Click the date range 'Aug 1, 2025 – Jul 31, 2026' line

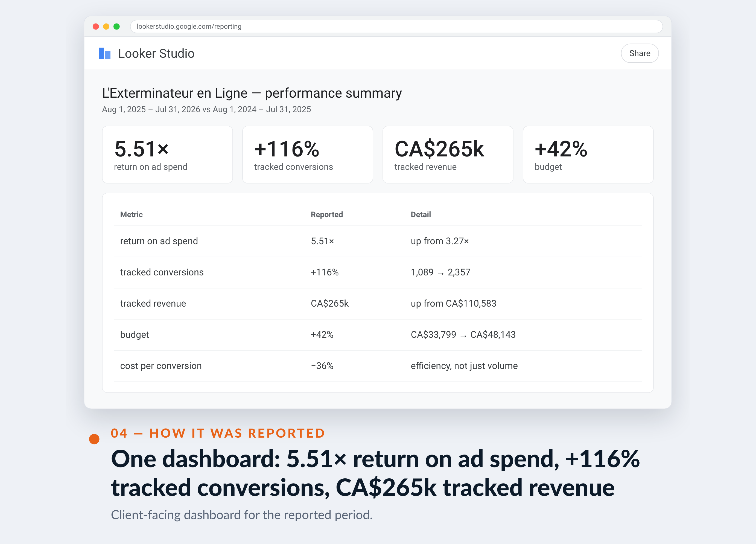206,109
